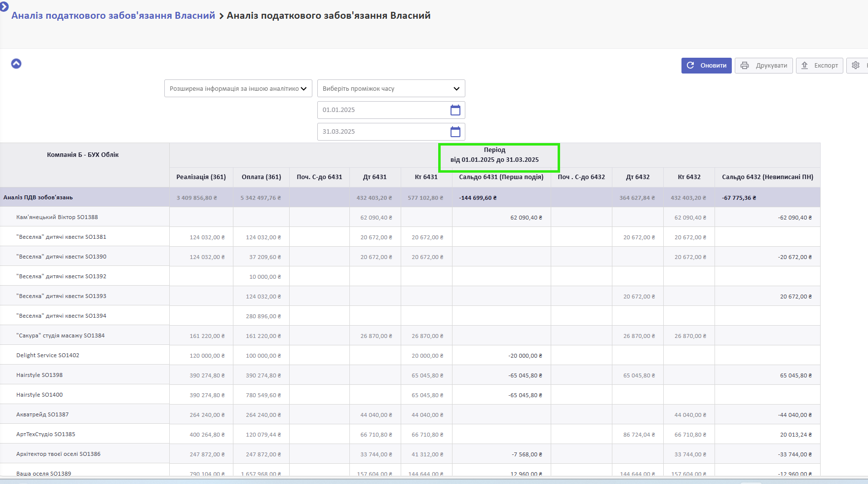
Task: Click the Дт 6431 column header
Action: click(x=375, y=177)
